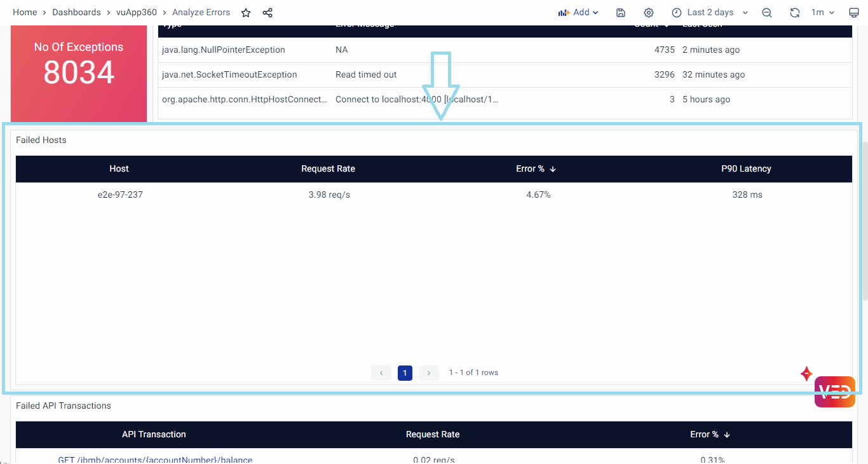Image resolution: width=868 pixels, height=464 pixels.
Task: Open the Add panel dropdown
Action: click(x=578, y=13)
